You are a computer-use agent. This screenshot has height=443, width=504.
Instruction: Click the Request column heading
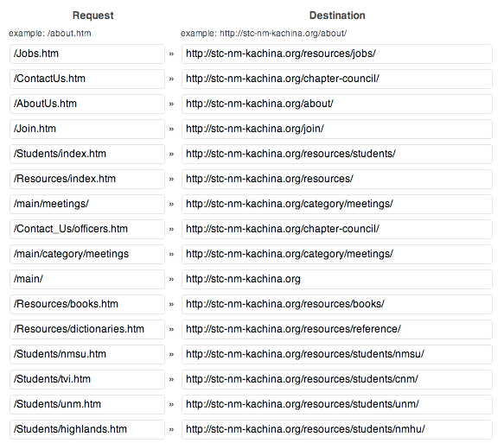tap(93, 16)
